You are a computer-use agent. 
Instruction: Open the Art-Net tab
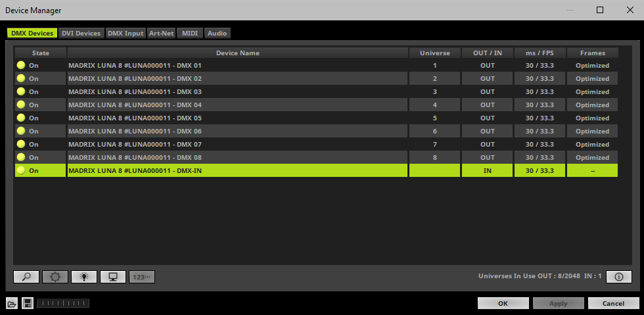click(x=162, y=34)
